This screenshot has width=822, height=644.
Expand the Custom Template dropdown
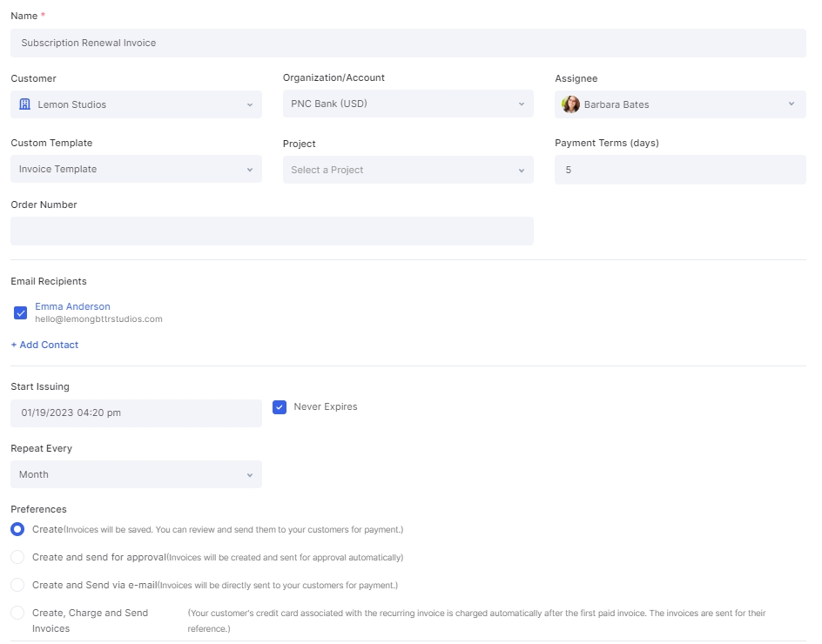click(137, 169)
